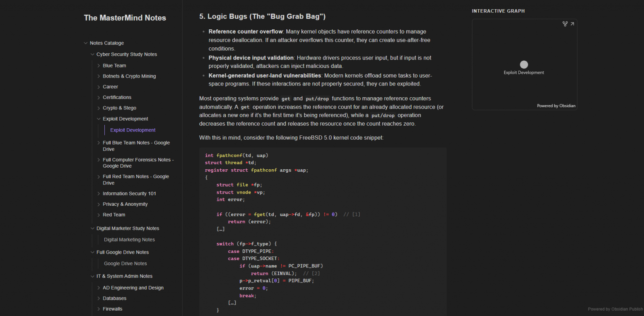644x316 pixels.
Task: Expand the Privacy & Anonymity folder
Action: coord(99,204)
